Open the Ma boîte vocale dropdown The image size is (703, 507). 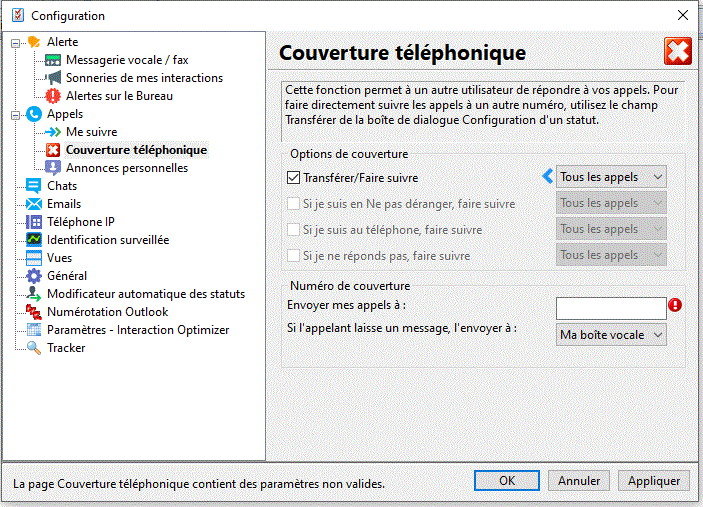coord(611,334)
